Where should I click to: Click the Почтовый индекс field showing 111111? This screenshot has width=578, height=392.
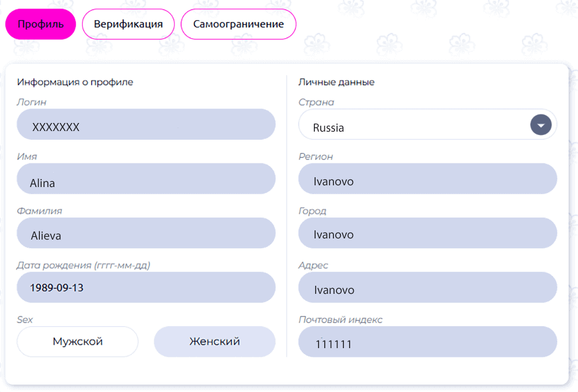coord(428,341)
